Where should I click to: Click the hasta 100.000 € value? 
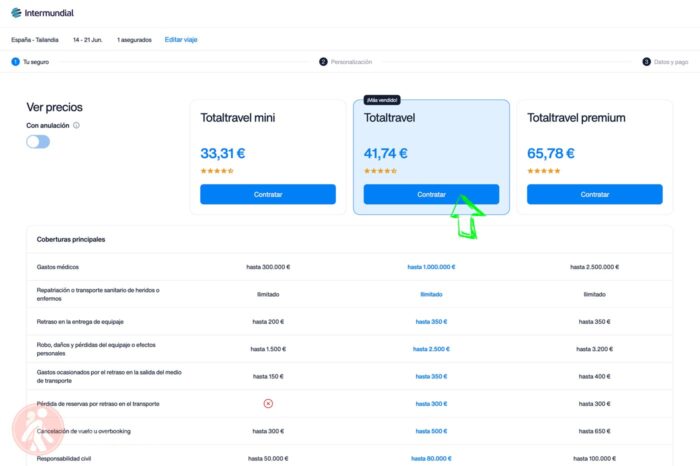(x=595, y=458)
